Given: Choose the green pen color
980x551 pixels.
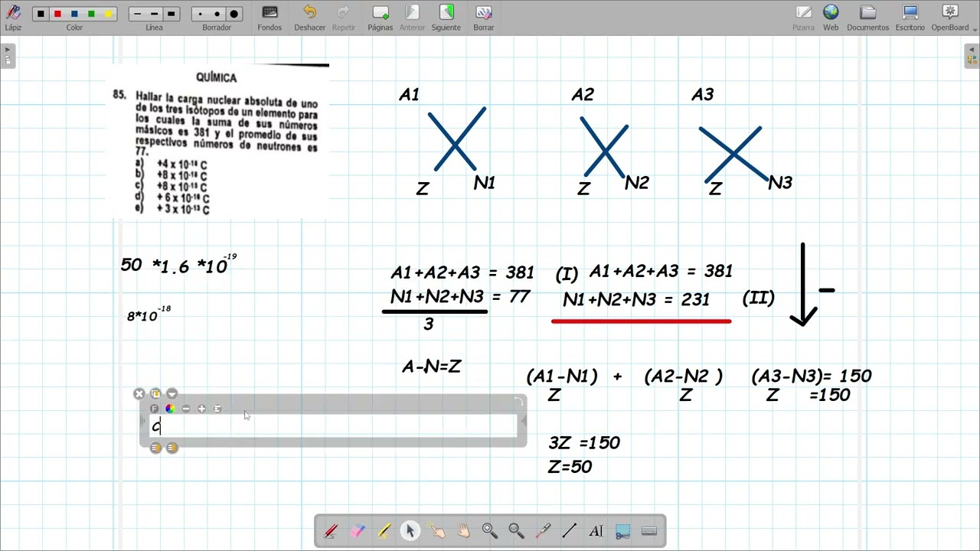Looking at the screenshot, I should pos(91,14).
